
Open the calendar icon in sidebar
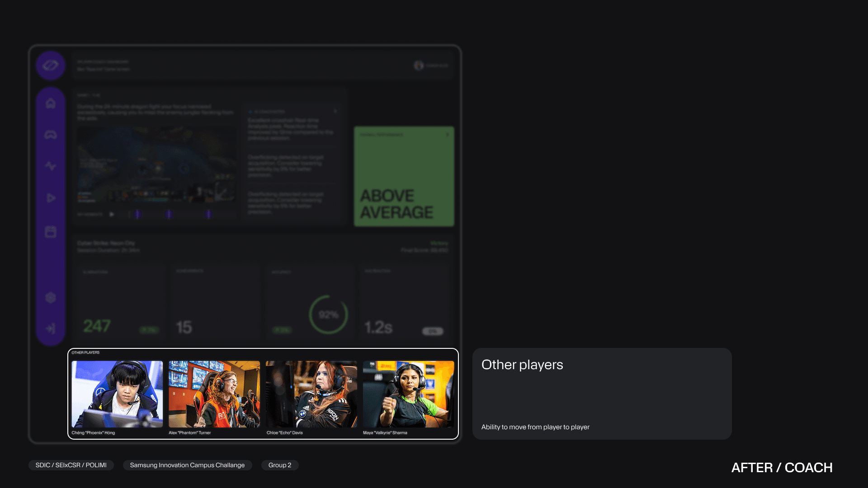51,232
